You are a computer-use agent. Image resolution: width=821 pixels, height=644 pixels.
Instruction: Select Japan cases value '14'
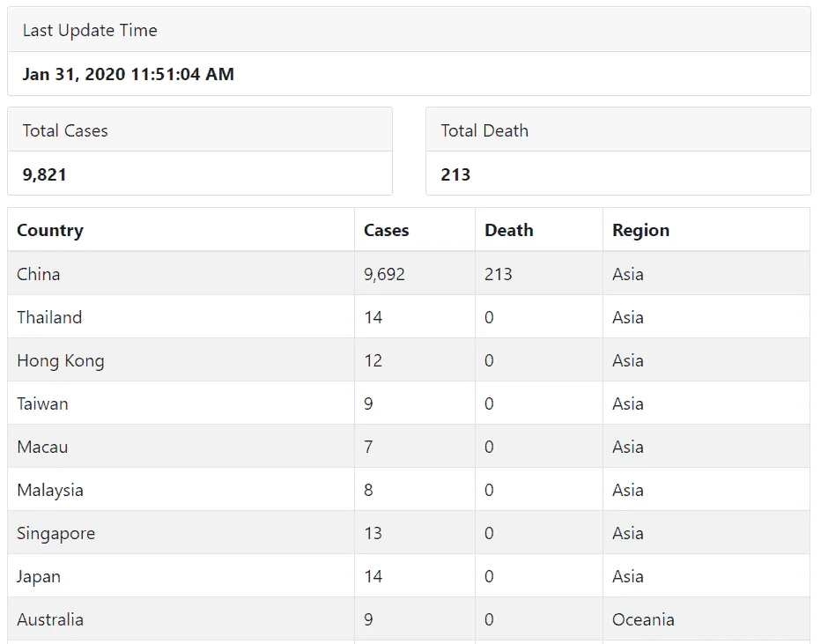pyautogui.click(x=374, y=576)
